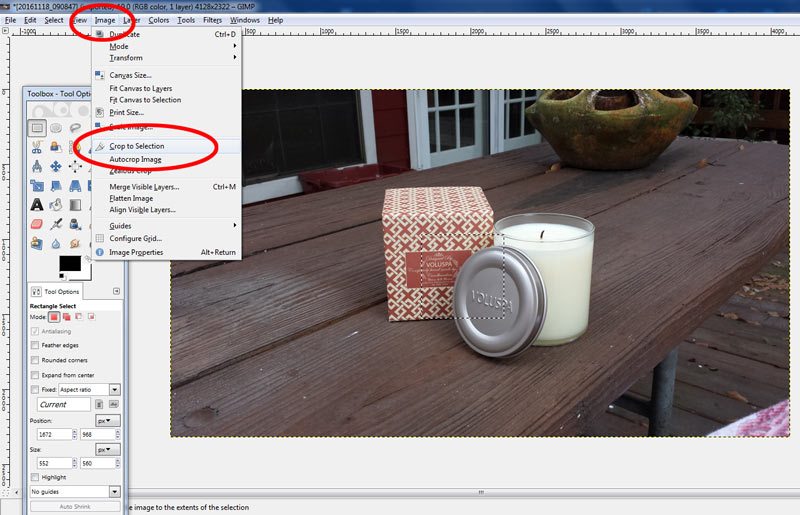Open the No guides dropdown
Viewport: 800px width, 515px height.
click(x=75, y=492)
